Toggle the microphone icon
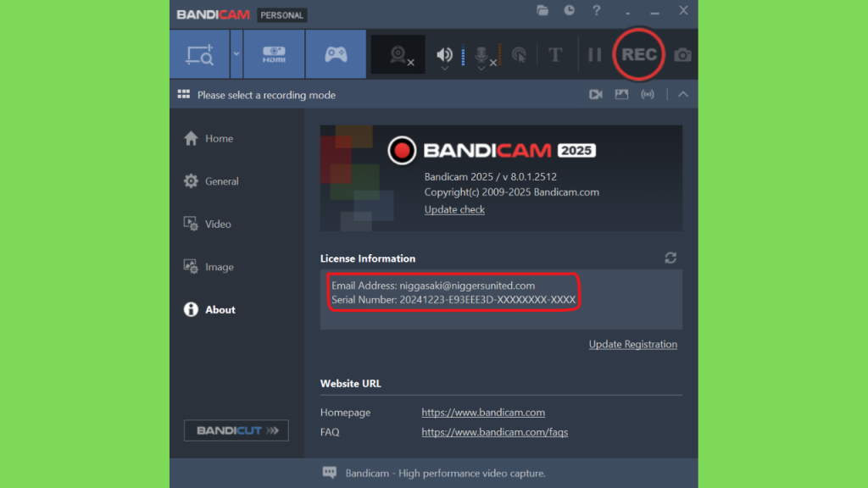 [481, 53]
